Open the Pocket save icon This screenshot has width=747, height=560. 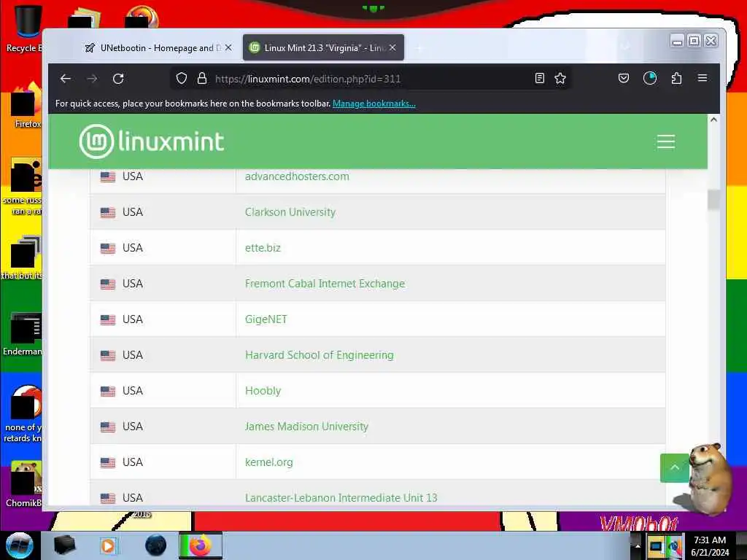623,78
